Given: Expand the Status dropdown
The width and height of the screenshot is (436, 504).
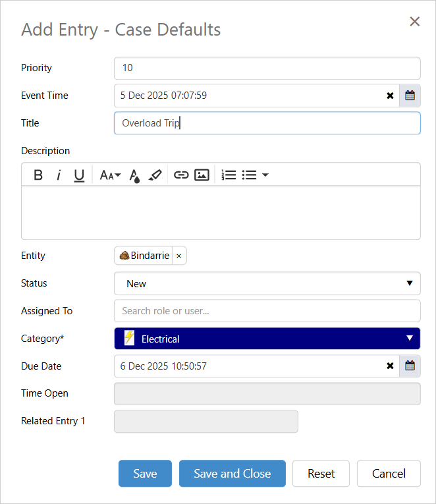Looking at the screenshot, I should point(267,283).
